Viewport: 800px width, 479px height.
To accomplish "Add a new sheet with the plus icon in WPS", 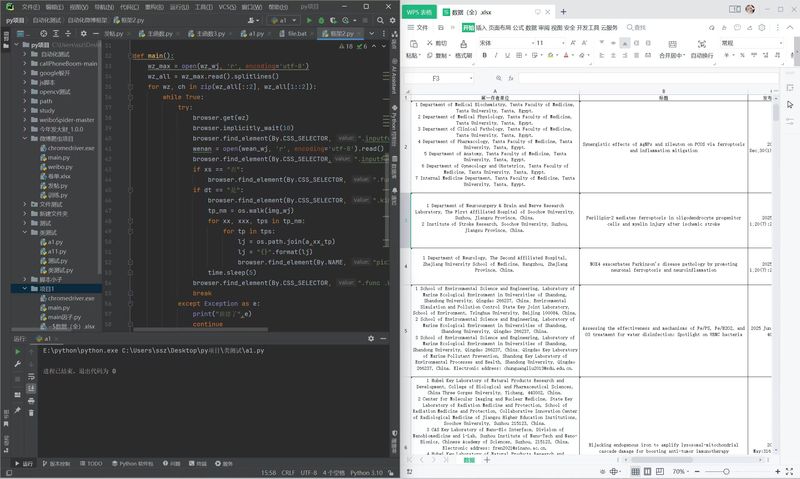I will [487, 460].
